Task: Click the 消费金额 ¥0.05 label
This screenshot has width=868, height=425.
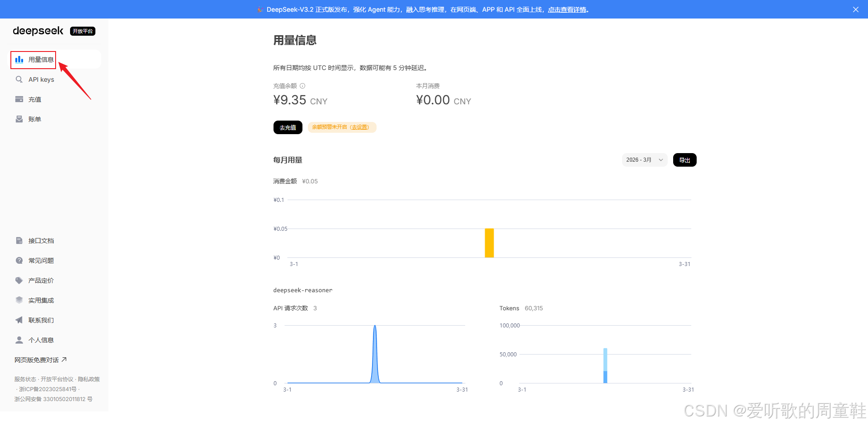Action: [296, 181]
